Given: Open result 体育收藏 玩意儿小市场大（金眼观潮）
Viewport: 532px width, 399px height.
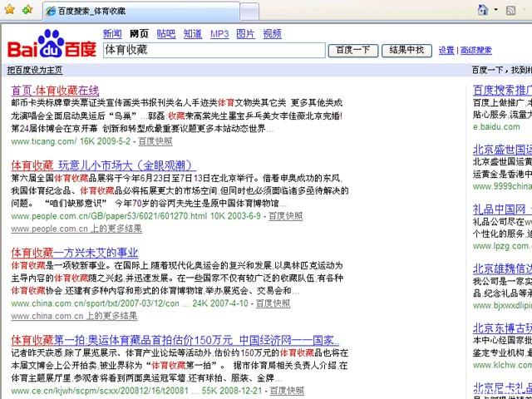Looking at the screenshot, I should click(103, 165).
